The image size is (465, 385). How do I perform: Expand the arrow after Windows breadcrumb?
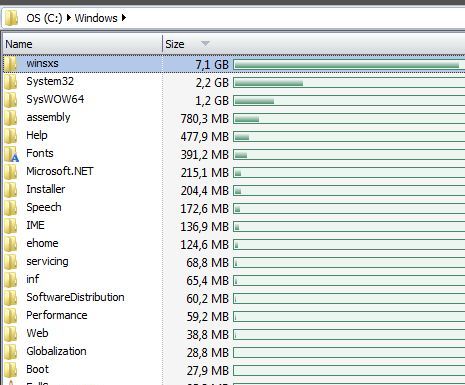click(124, 18)
